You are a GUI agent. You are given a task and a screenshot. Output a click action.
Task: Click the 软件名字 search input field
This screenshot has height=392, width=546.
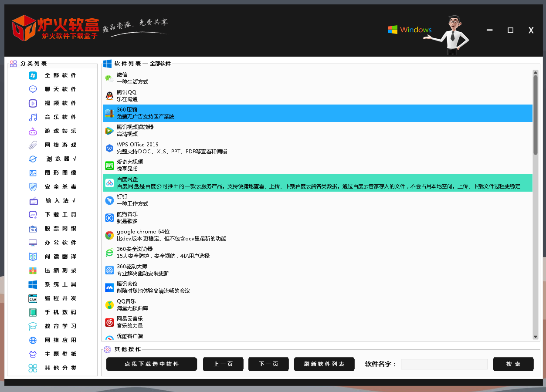tap(444, 364)
